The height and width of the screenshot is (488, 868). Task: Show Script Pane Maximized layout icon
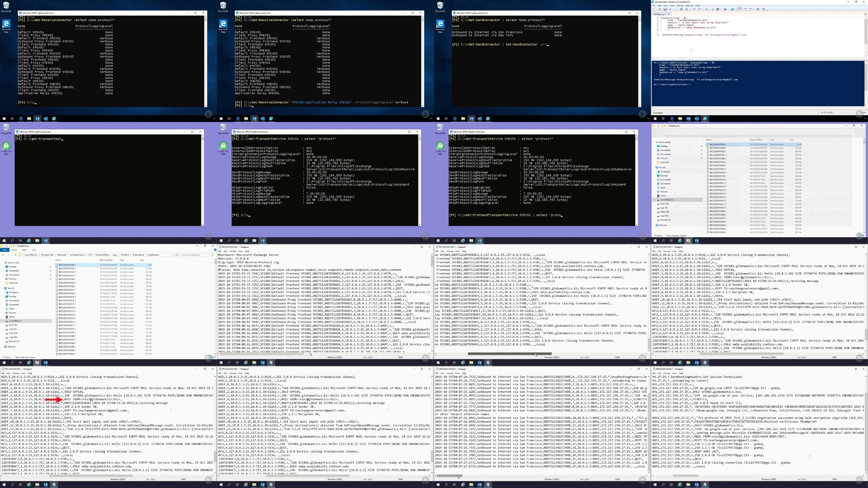pos(751,9)
